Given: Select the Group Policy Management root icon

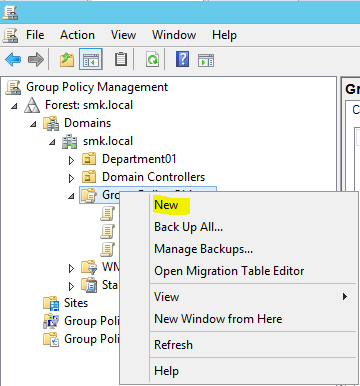Looking at the screenshot, I should pyautogui.click(x=14, y=87).
